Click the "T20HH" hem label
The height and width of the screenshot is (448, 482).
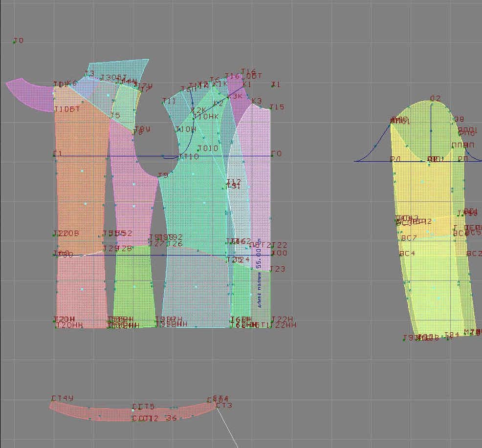click(69, 325)
